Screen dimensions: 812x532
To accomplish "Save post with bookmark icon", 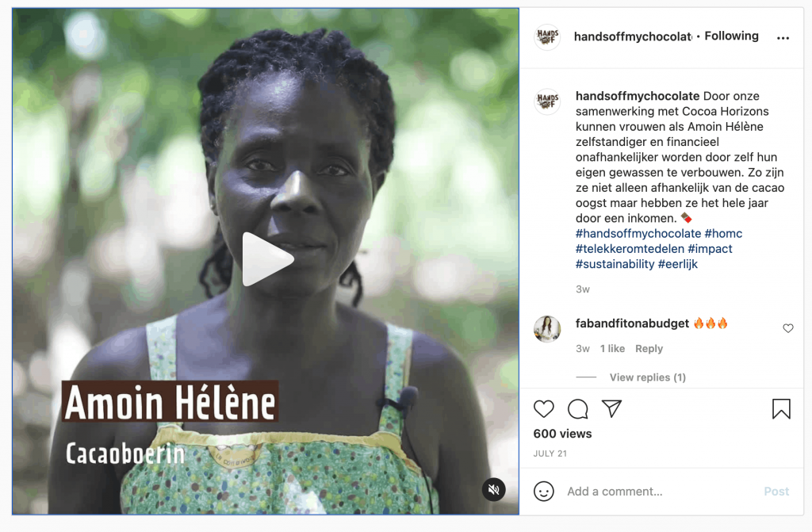I will click(781, 409).
